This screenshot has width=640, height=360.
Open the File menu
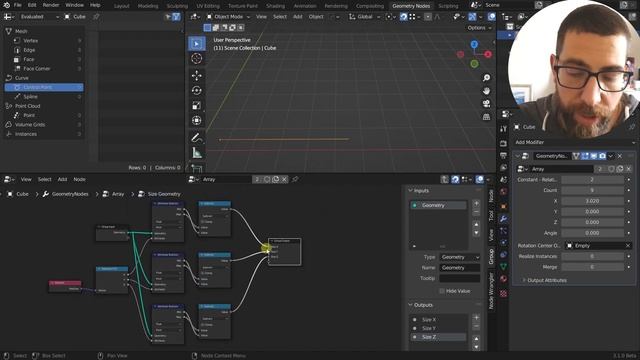pyautogui.click(x=18, y=5)
